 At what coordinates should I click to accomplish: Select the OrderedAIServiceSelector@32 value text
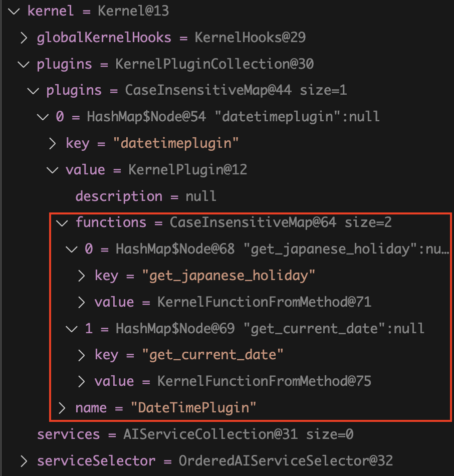pos(286,460)
